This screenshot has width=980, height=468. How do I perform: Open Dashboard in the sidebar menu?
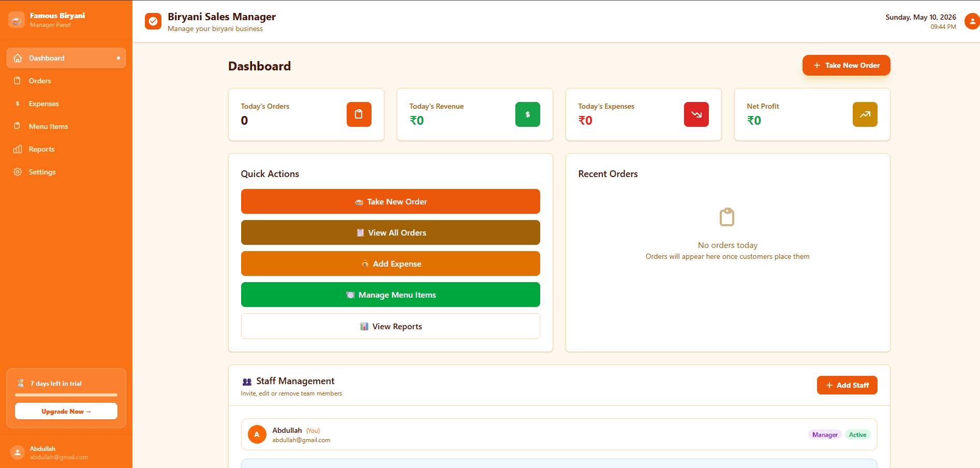[66, 58]
